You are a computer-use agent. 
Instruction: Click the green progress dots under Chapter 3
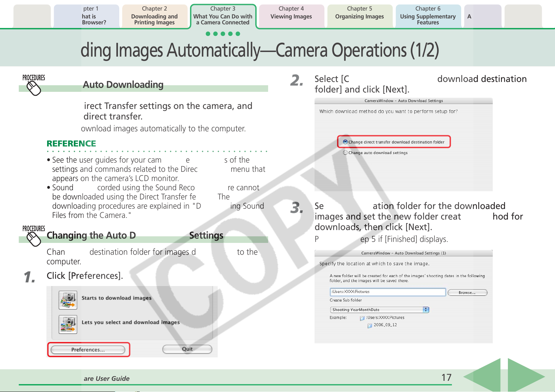(223, 34)
